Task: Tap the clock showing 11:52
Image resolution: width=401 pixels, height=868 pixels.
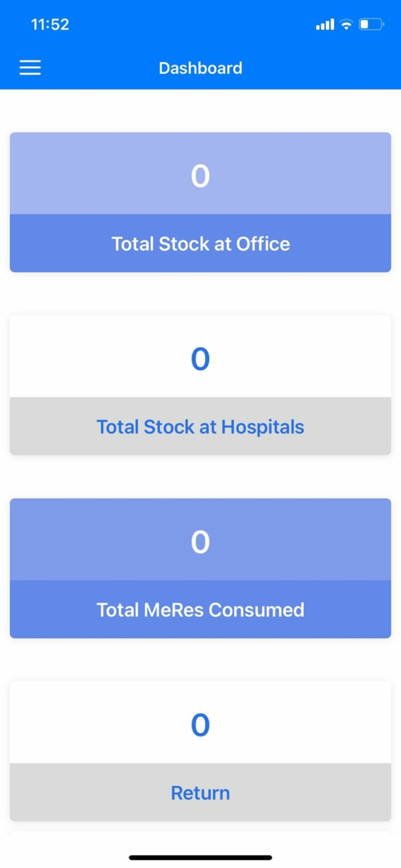Action: click(50, 24)
